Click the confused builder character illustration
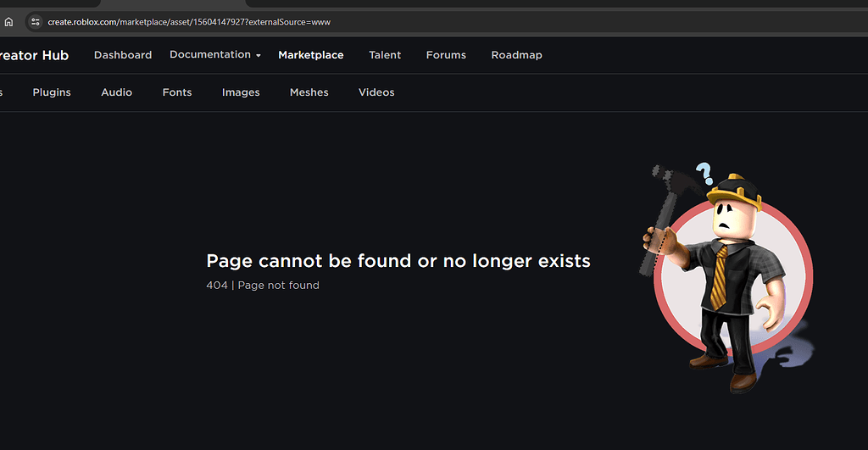Image resolution: width=868 pixels, height=450 pixels. coord(727,279)
